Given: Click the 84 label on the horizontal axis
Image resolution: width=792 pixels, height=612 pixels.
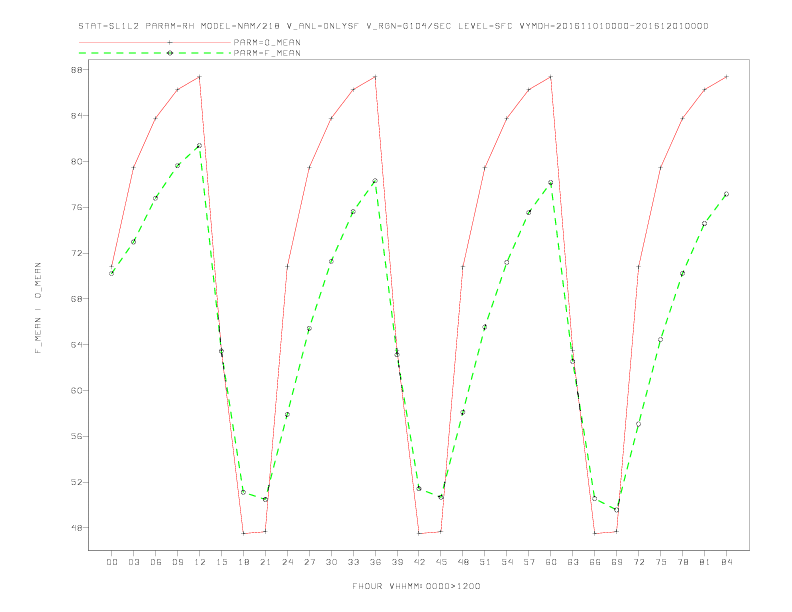Looking at the screenshot, I should [726, 562].
